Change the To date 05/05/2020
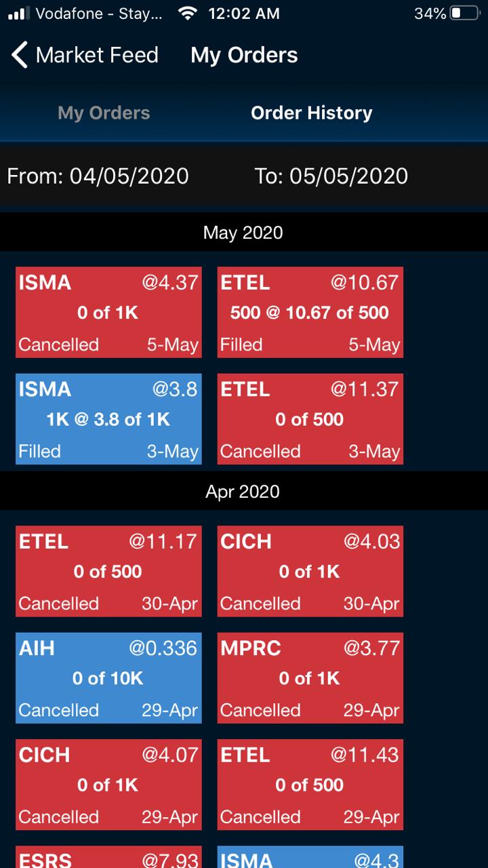The height and width of the screenshot is (868, 488). pos(331,176)
